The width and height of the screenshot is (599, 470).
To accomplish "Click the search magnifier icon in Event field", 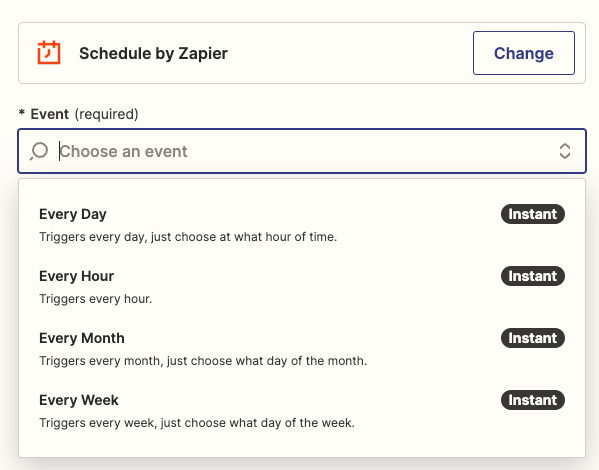I will [39, 151].
